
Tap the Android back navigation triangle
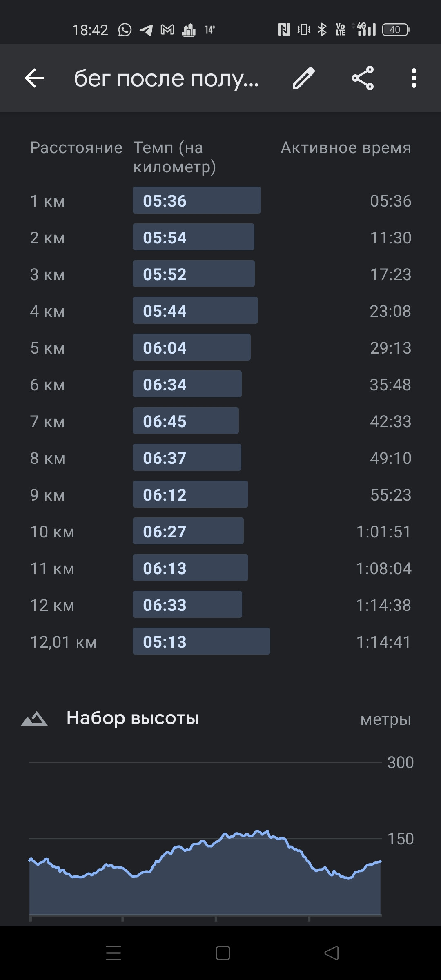coord(331,953)
